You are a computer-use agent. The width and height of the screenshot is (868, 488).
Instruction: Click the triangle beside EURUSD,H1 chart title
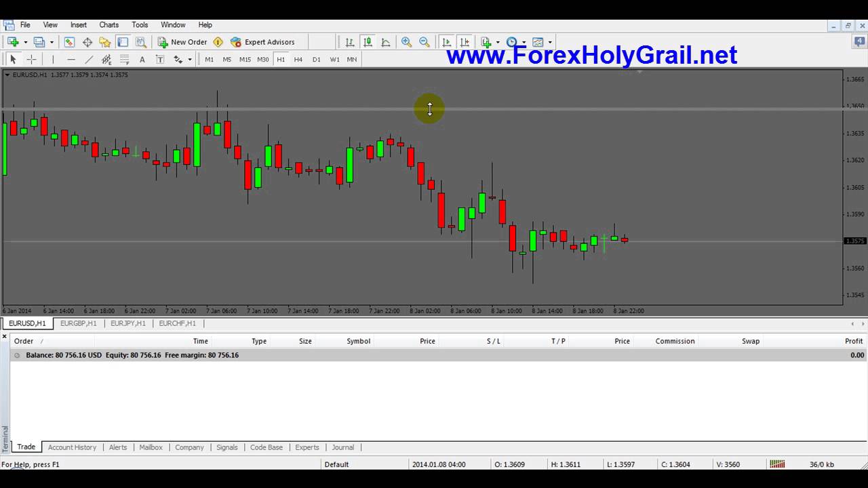pos(7,75)
